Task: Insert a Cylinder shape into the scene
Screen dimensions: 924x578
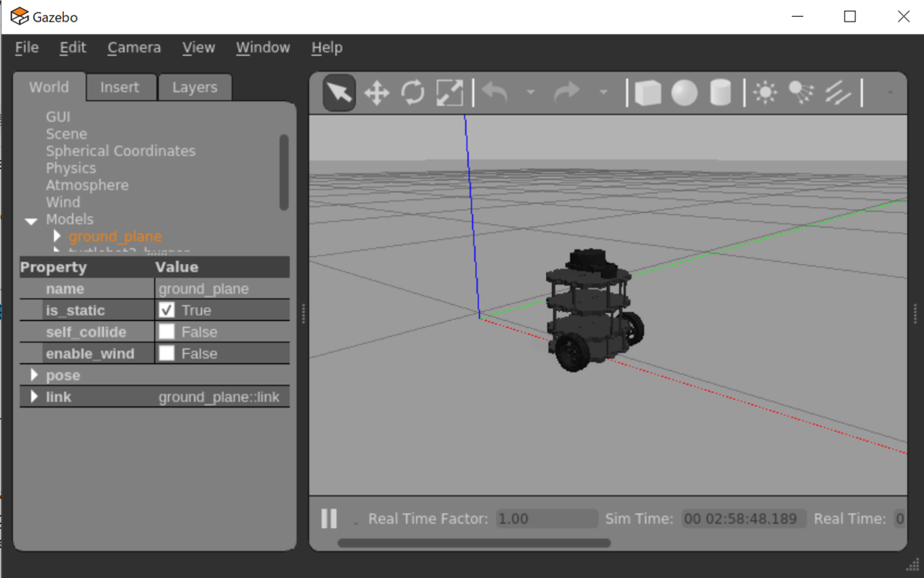Action: pos(719,92)
